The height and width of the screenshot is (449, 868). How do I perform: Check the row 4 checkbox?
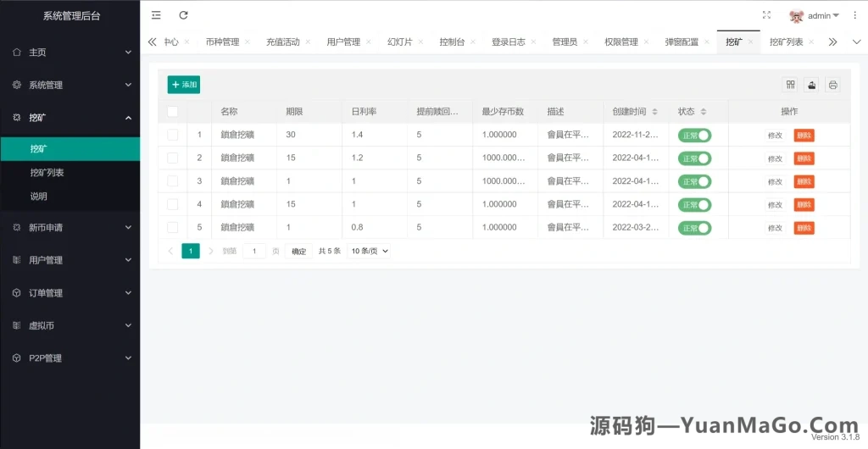(x=173, y=205)
